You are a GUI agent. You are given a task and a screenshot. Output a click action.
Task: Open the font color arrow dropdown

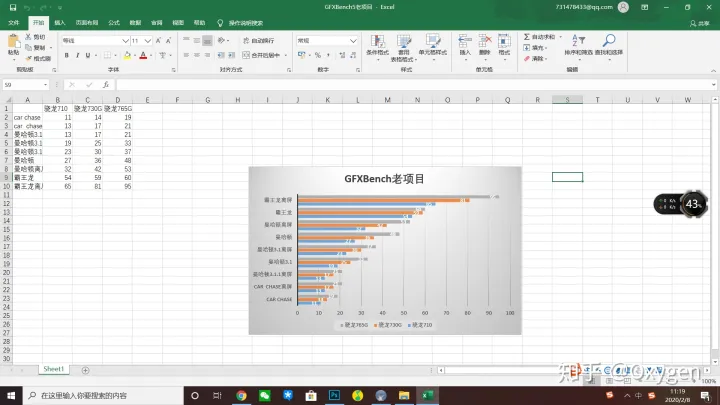point(151,56)
